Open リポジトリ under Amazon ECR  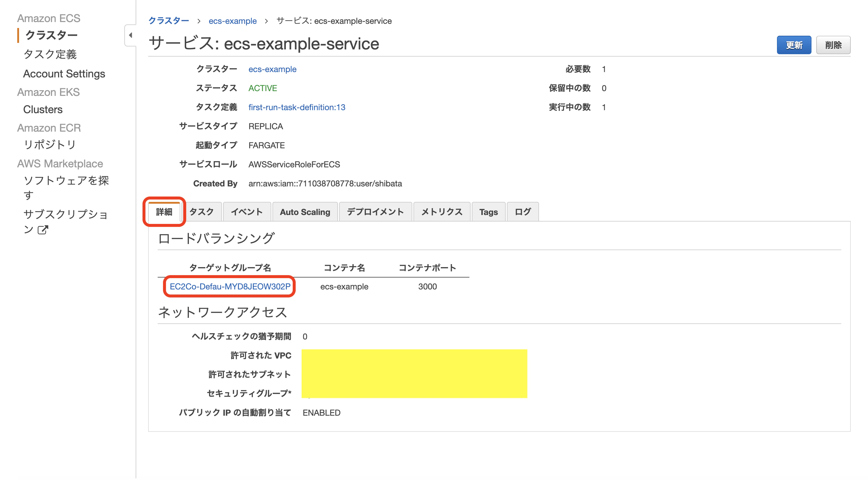point(50,145)
